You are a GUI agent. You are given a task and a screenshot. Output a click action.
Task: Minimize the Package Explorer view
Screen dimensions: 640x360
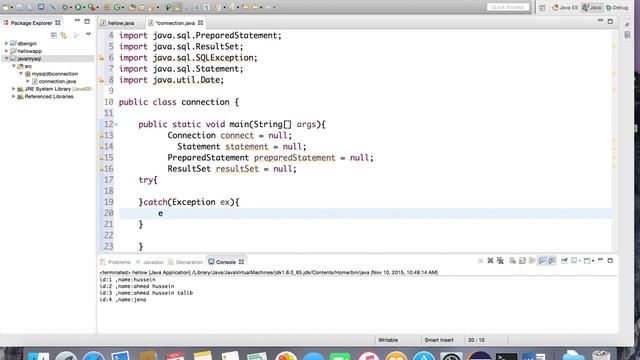click(x=77, y=20)
